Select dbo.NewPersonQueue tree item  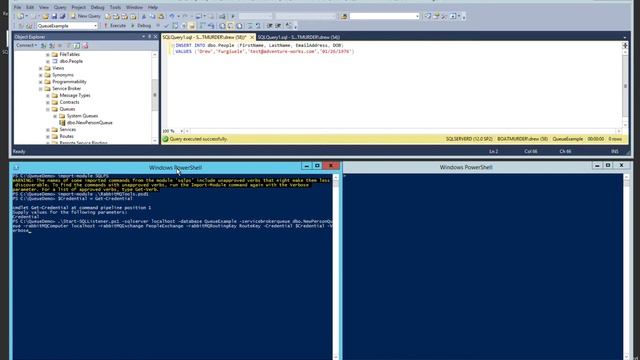(90, 122)
